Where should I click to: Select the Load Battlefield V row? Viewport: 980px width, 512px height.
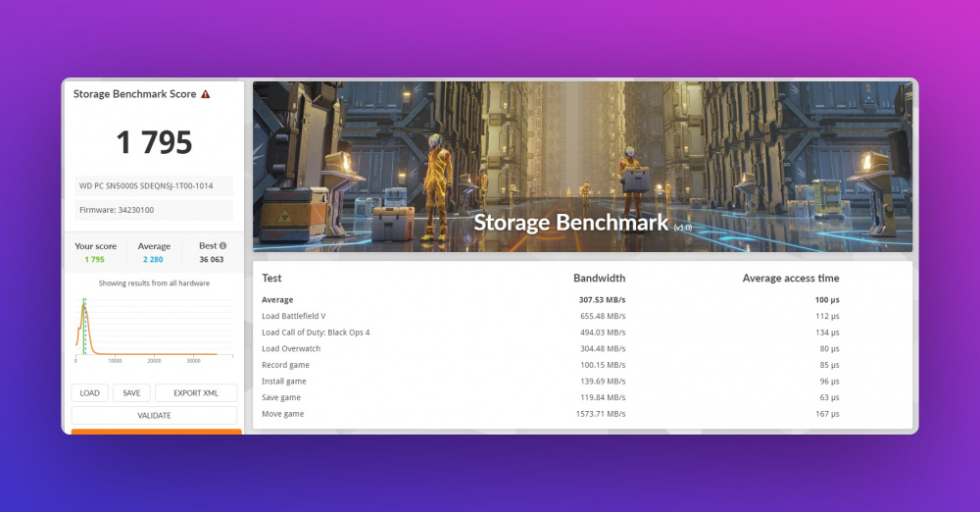(x=551, y=316)
